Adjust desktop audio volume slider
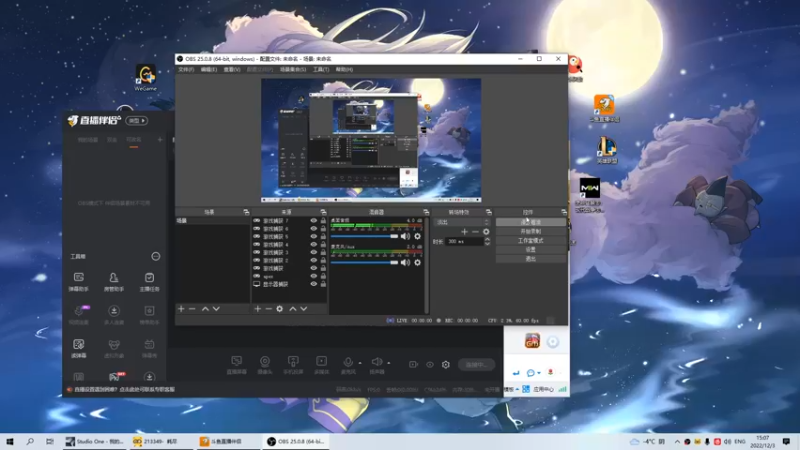 [x=364, y=236]
